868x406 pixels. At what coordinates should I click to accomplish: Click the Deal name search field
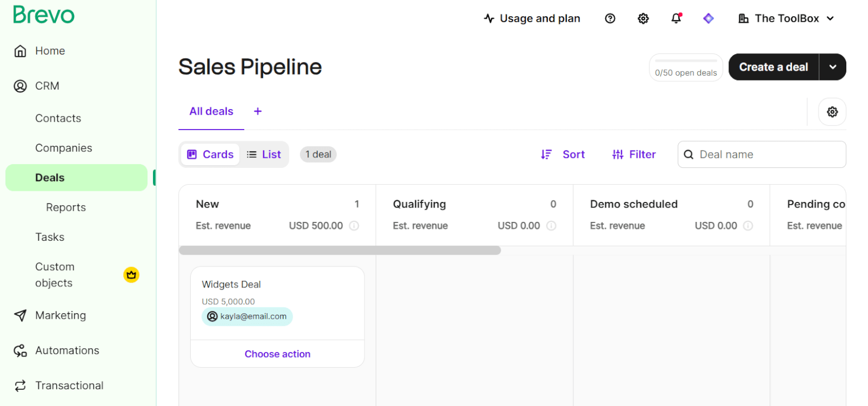tap(768, 155)
